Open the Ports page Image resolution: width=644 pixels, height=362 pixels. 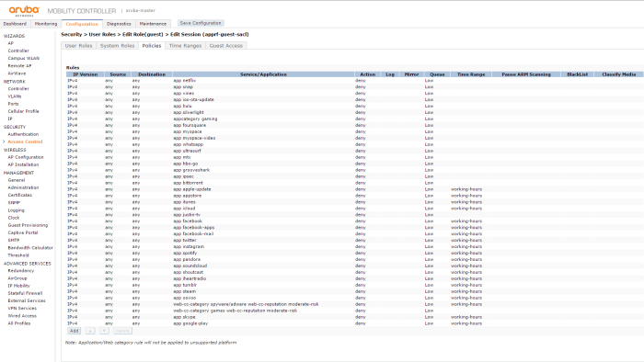[x=13, y=104]
